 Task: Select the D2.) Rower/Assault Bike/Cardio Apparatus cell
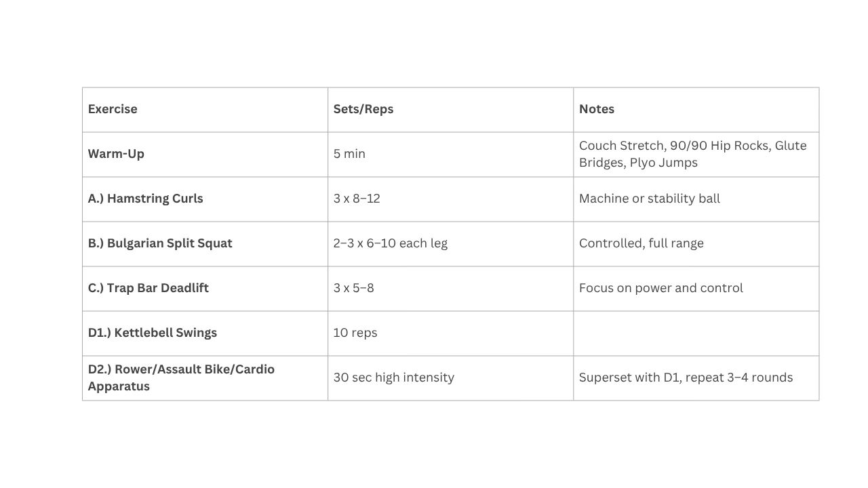coord(181,378)
